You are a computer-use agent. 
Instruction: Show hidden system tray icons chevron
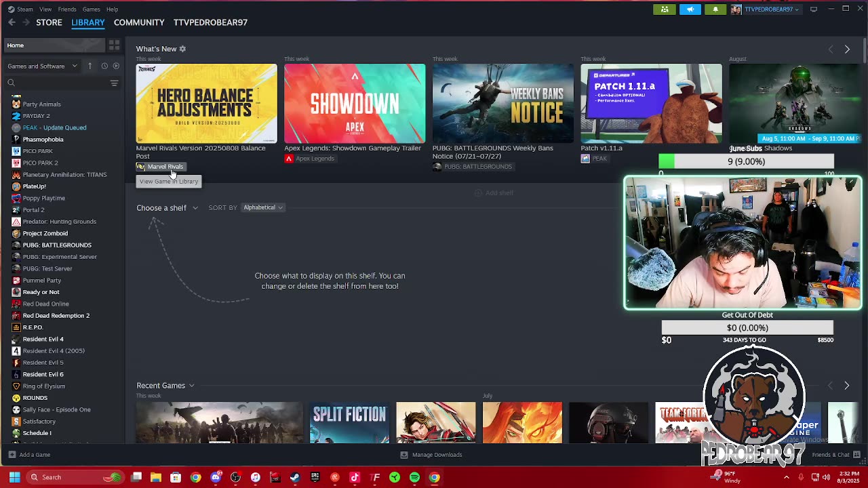786,477
